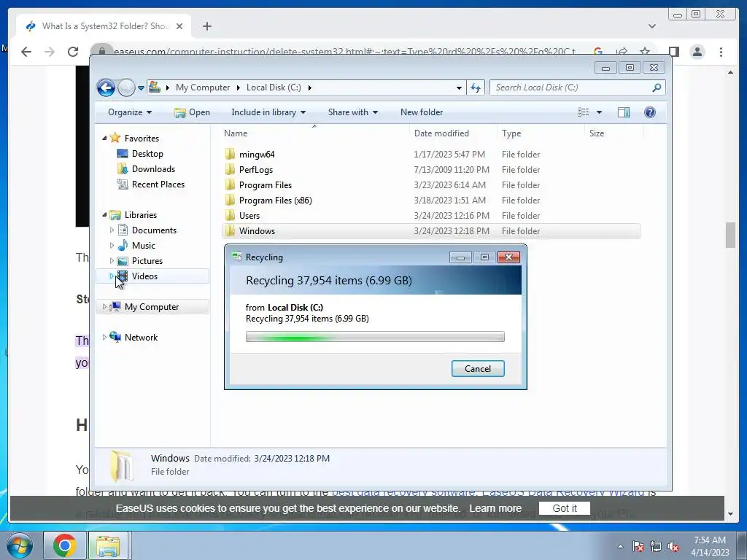Viewport: 747px width, 560px height.
Task: Select the Program Files (x86) folder icon
Action: click(230, 200)
